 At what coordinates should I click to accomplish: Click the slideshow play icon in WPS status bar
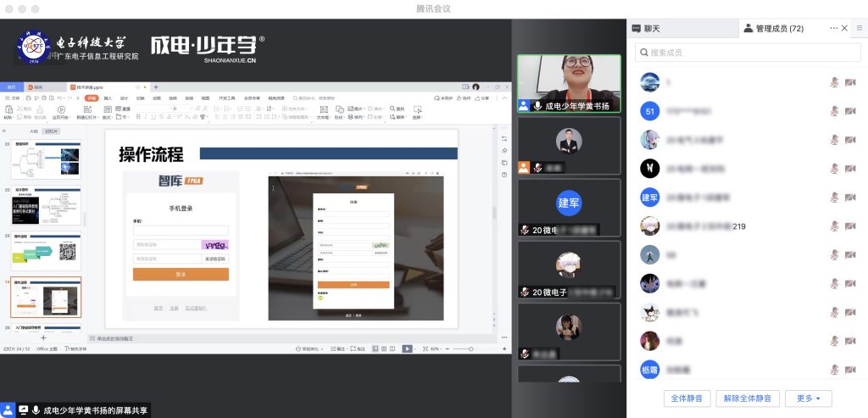tap(407, 348)
